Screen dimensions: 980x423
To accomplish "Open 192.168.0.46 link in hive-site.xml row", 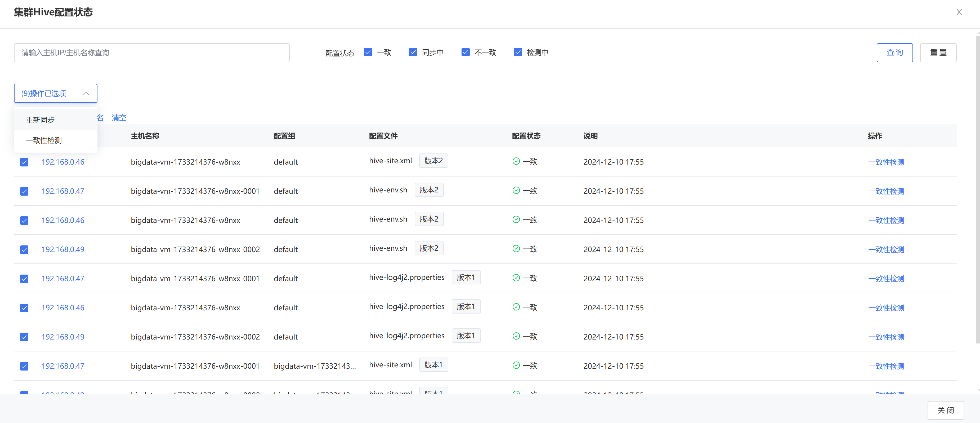I will coord(63,162).
